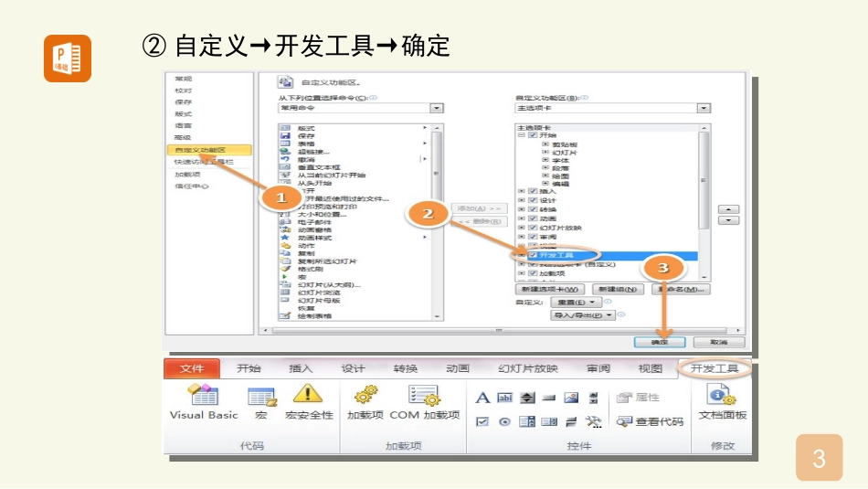Collapse the 开始 tree node

pos(521,134)
